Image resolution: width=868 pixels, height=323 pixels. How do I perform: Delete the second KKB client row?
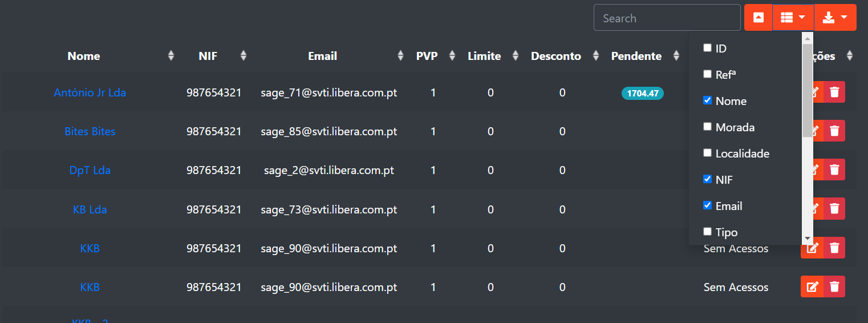[834, 287]
